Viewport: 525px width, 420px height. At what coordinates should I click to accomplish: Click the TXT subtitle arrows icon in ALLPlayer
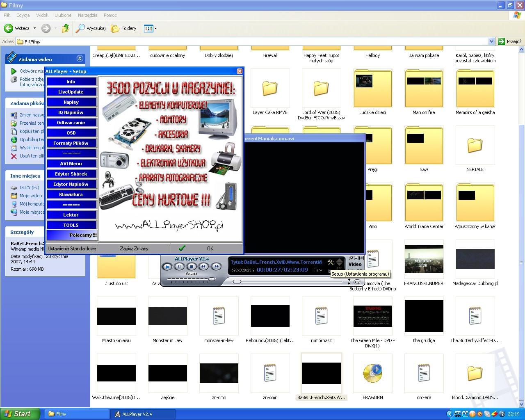click(x=340, y=263)
